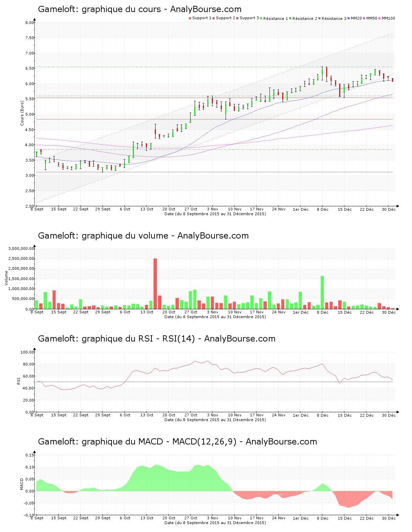Click the 3,000,000.00 volume axis tick
Image resolution: width=412 pixels, height=532 pixels.
[21, 248]
